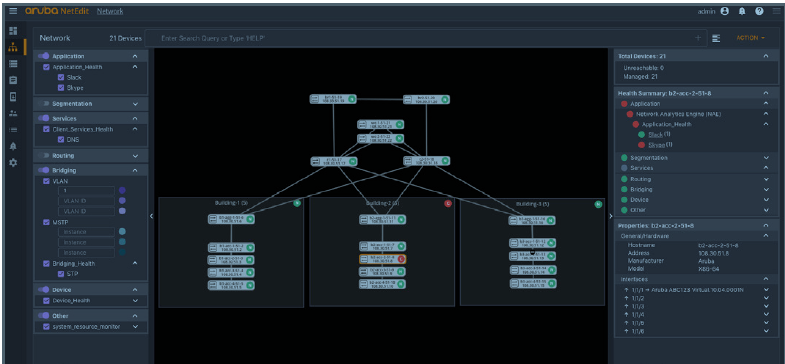
Task: Open the devices list sidebar icon
Action: 14,64
